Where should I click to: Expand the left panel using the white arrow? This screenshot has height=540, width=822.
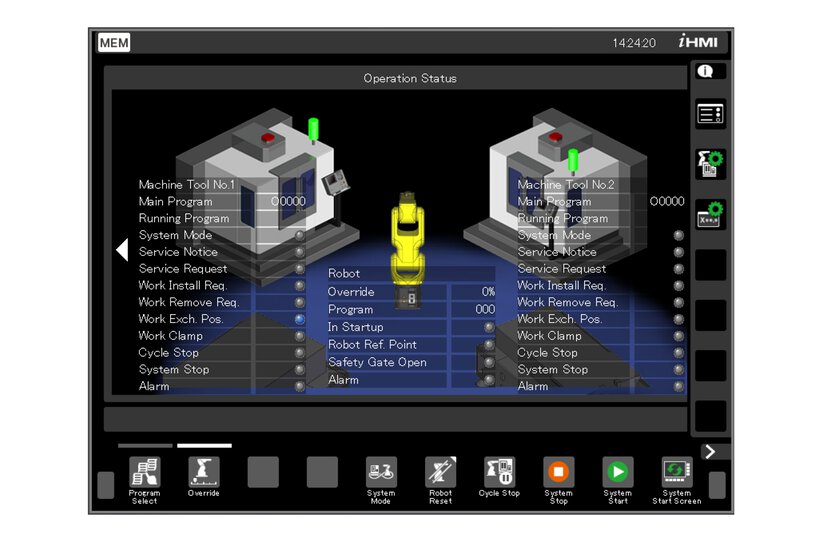pyautogui.click(x=121, y=250)
